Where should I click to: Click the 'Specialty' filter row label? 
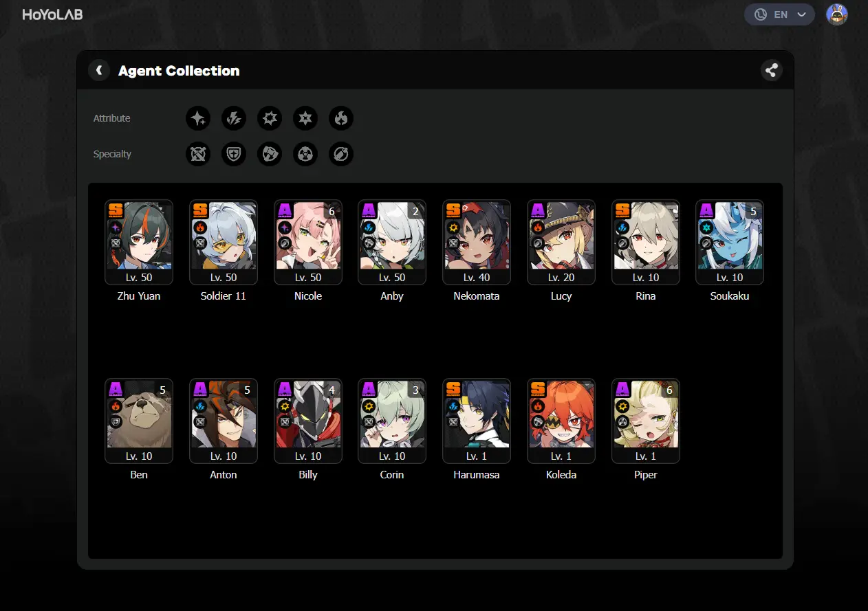pos(112,154)
